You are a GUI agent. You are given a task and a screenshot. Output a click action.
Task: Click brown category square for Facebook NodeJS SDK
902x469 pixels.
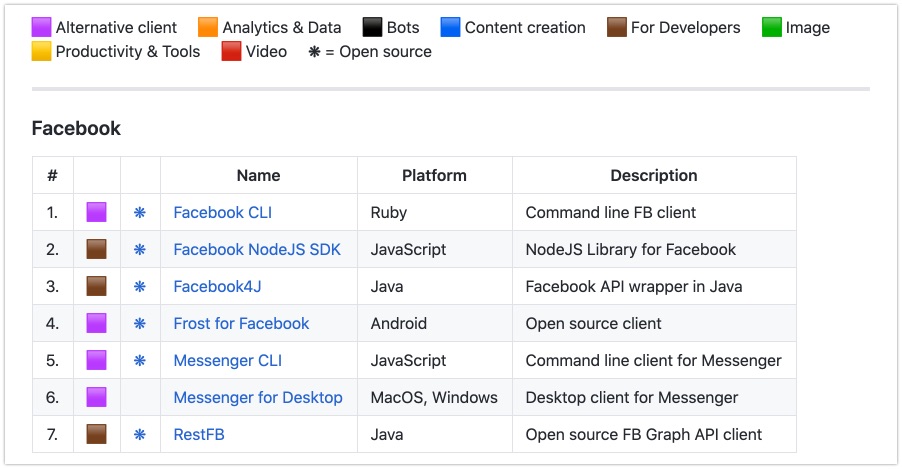96,249
